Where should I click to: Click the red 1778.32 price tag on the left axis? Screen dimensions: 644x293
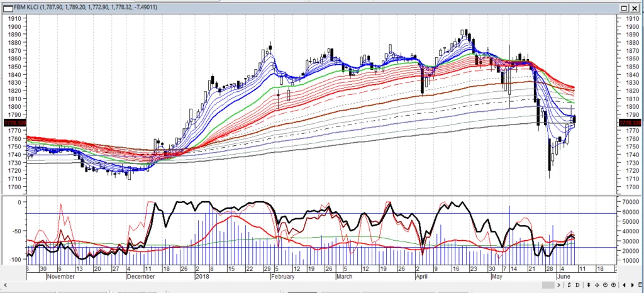[x=15, y=123]
